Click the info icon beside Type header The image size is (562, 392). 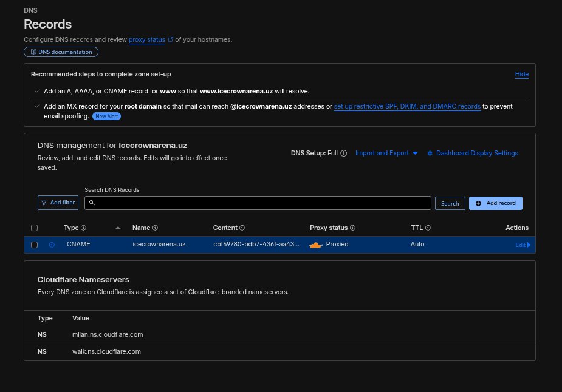83,228
